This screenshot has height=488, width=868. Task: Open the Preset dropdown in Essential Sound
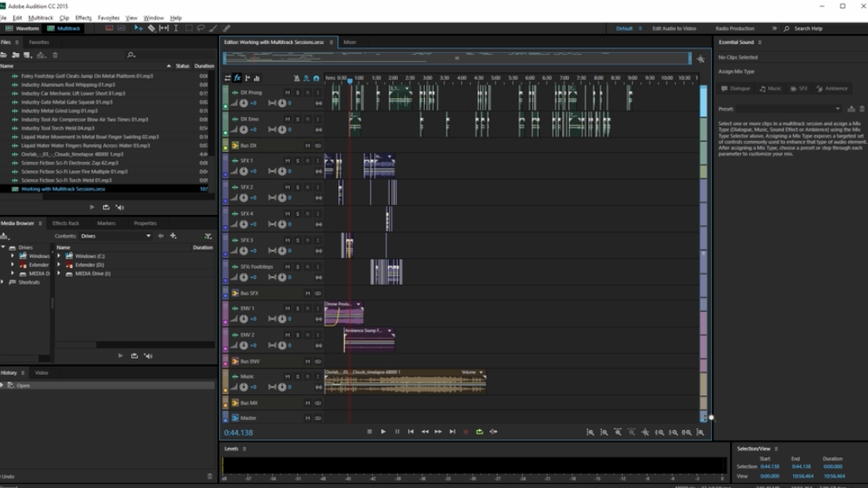tap(837, 109)
